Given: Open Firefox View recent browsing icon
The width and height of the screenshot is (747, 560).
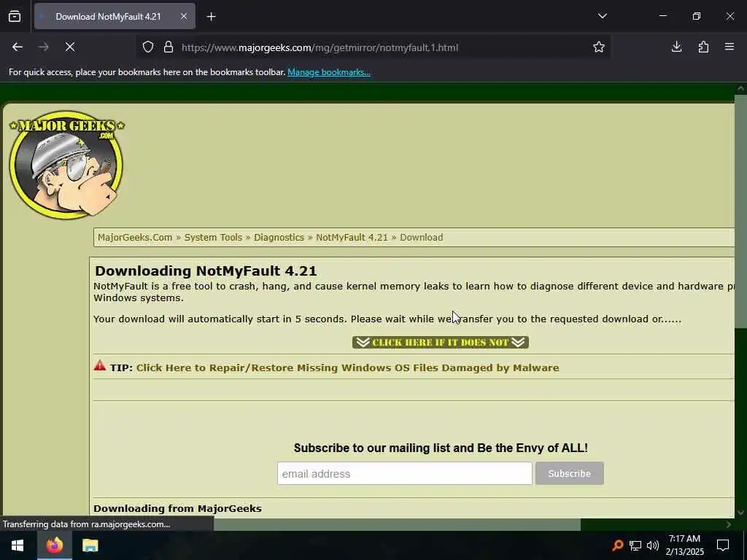Looking at the screenshot, I should click(x=15, y=16).
